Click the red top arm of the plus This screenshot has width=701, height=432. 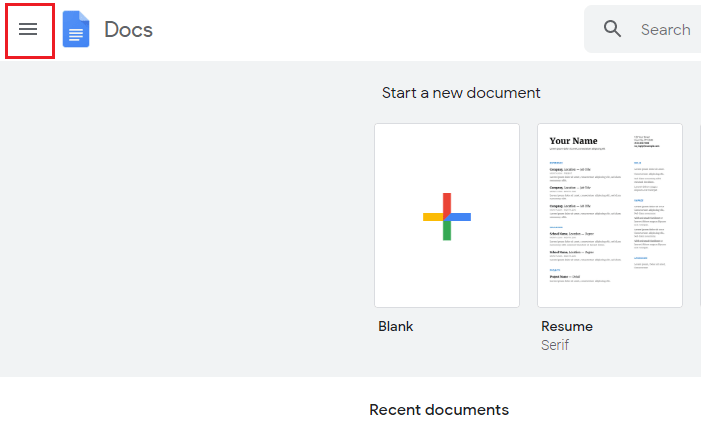[447, 201]
